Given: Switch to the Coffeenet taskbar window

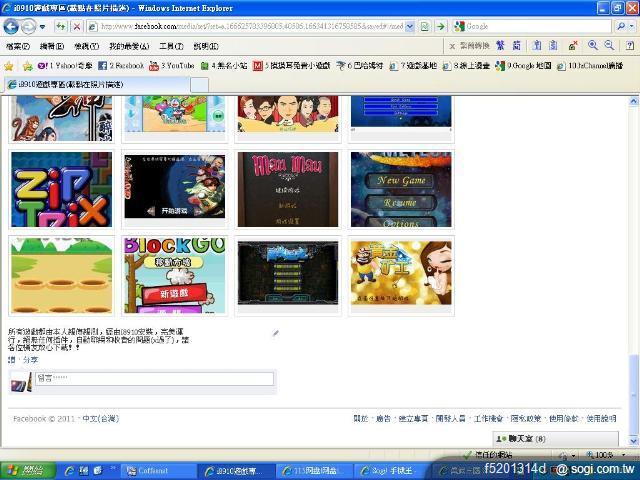Looking at the screenshot, I should tap(159, 471).
